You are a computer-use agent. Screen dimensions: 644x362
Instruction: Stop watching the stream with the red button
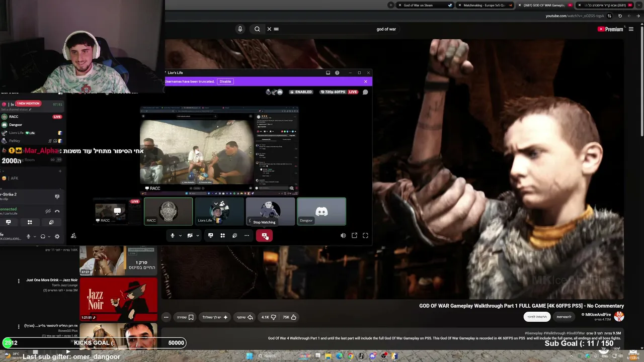pyautogui.click(x=264, y=235)
